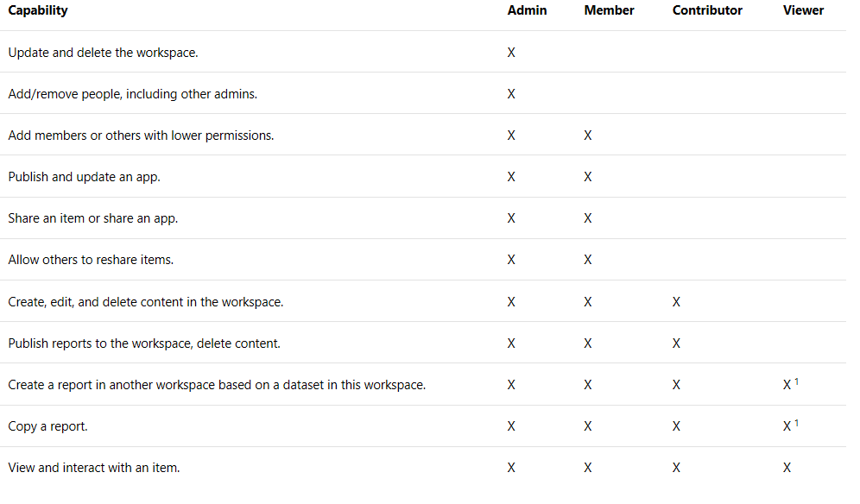Click Viewer X footnote 1 in 'Create a report' row
This screenshot has height=504, width=860.
point(790,384)
